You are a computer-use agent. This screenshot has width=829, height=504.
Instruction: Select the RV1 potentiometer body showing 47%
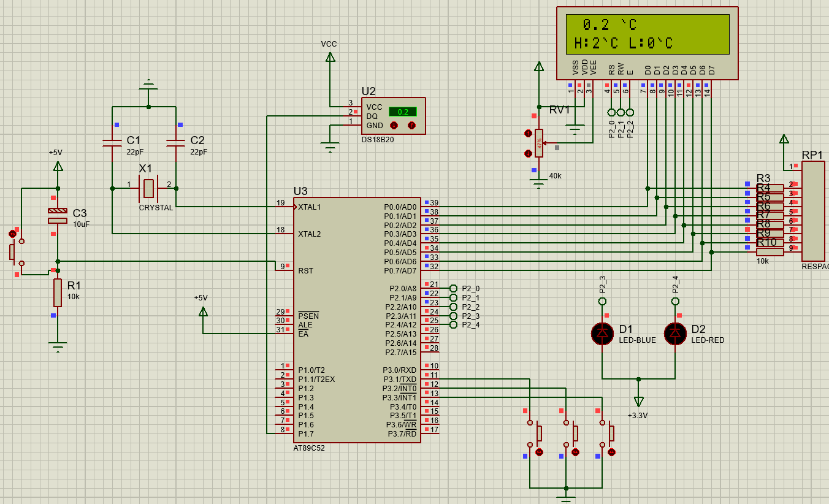click(x=539, y=143)
